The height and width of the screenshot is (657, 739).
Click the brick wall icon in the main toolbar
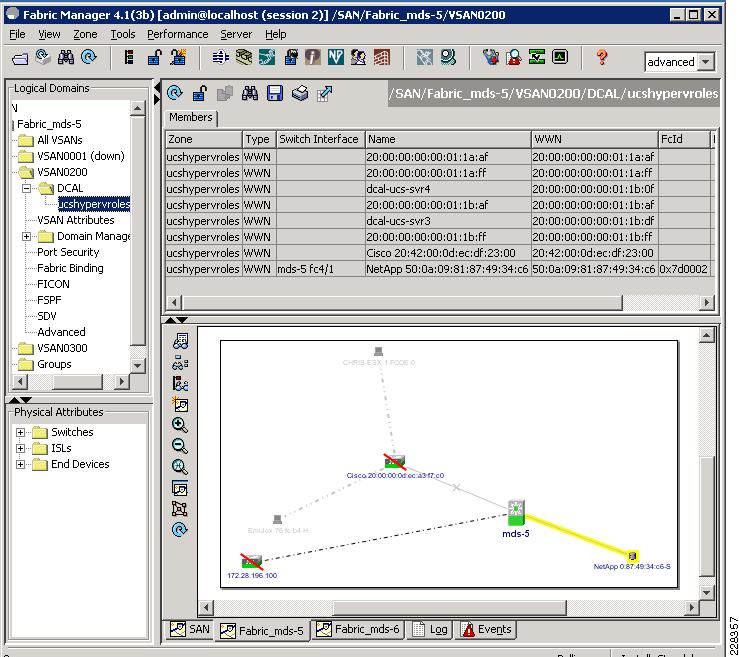coord(381,57)
